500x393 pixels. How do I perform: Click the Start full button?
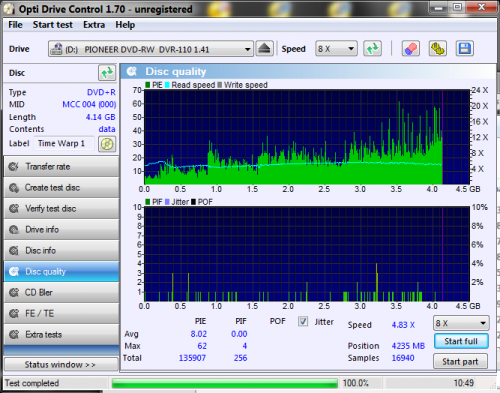tap(461, 341)
